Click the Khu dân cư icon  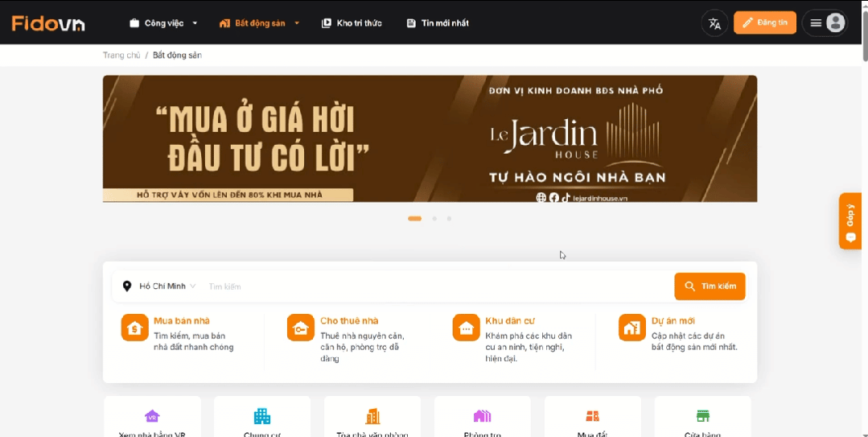click(466, 328)
